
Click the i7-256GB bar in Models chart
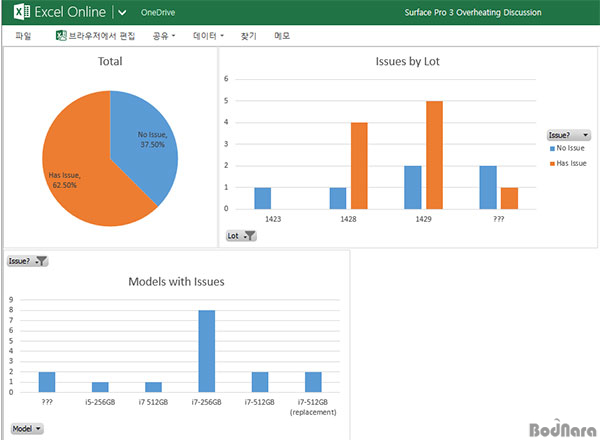pos(207,351)
